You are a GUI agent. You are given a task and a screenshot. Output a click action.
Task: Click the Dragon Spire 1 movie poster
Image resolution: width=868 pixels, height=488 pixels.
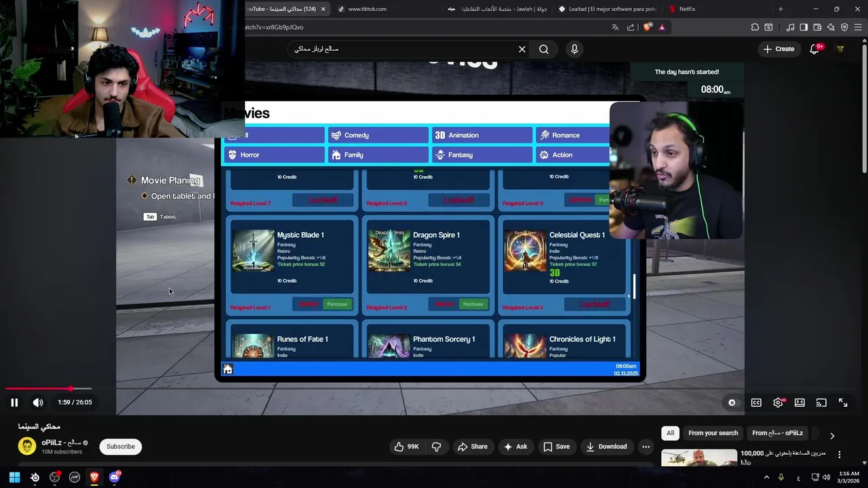[389, 250]
